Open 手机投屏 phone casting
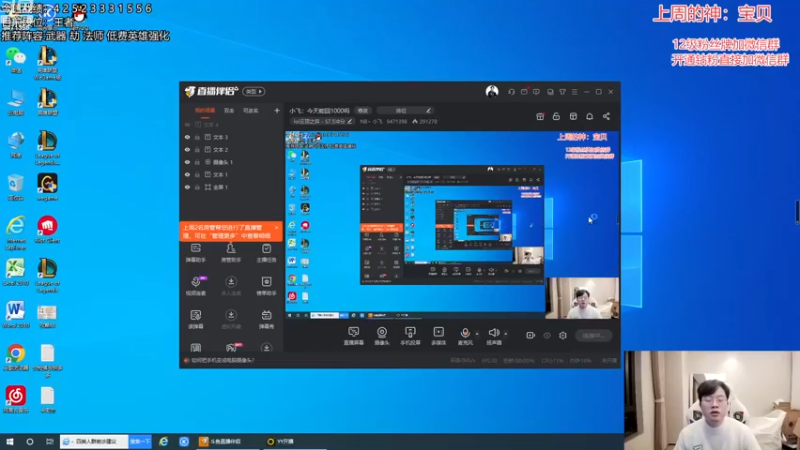Image resolution: width=800 pixels, height=450 pixels. click(x=410, y=336)
